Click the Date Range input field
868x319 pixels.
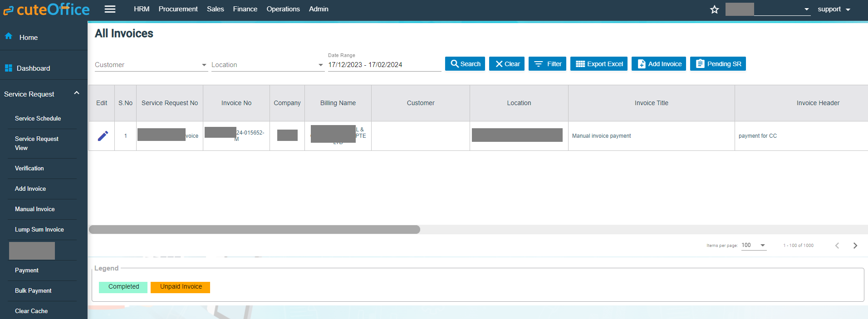point(384,65)
